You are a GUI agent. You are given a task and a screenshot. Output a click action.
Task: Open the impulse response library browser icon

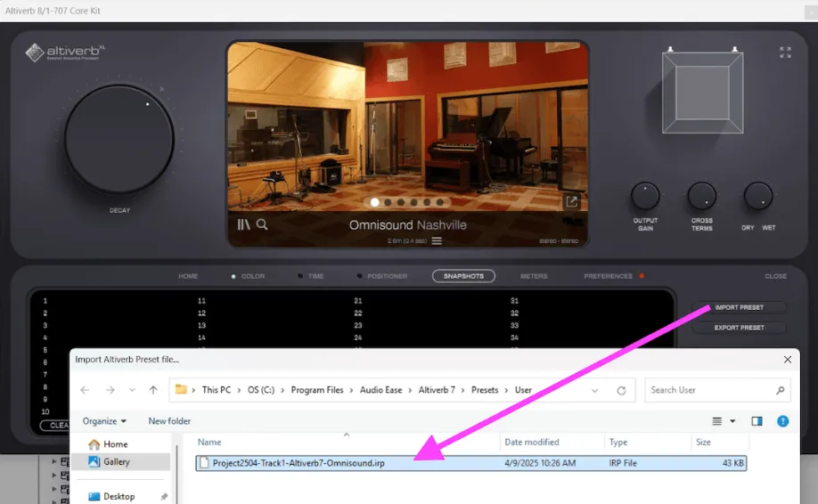tap(243, 224)
